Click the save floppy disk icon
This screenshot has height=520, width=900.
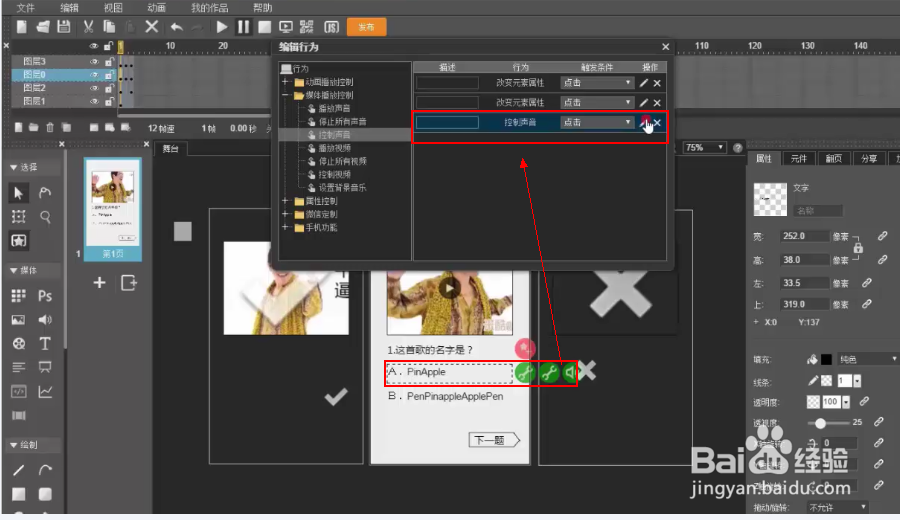pyautogui.click(x=64, y=27)
